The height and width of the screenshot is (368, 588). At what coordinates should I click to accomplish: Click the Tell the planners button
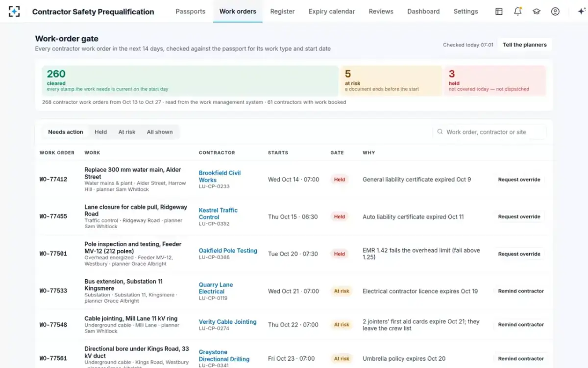click(525, 45)
